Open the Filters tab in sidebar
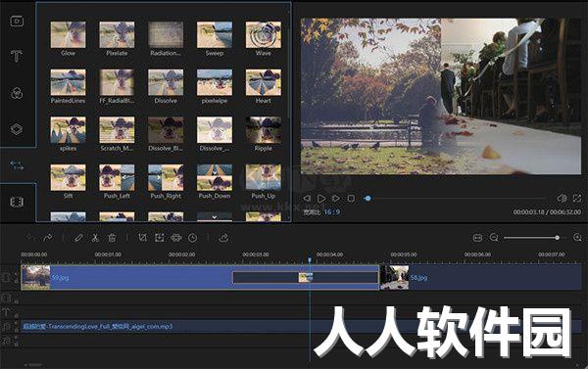Image resolution: width=588 pixels, height=369 pixels. coord(17,93)
